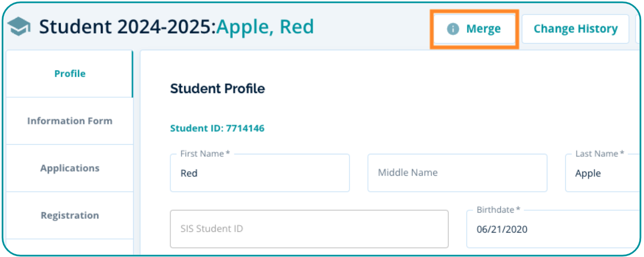Open the Information Form tab
The width and height of the screenshot is (644, 257).
[70, 121]
